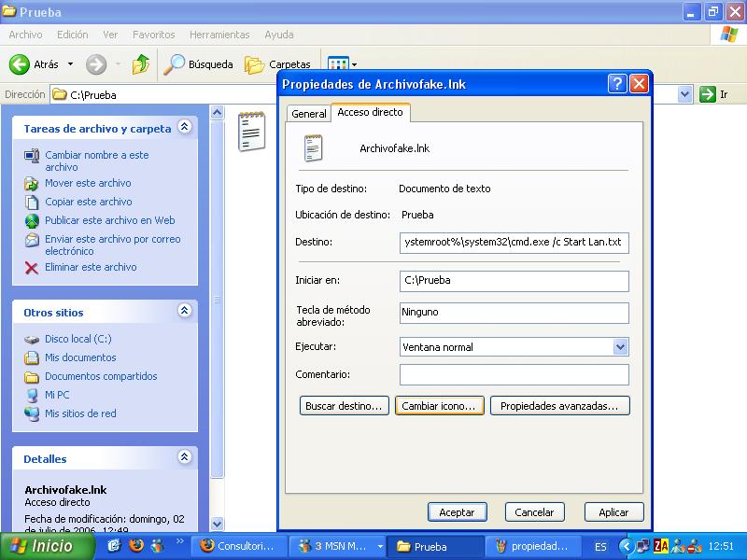Toggle the Carpetas folders pane
This screenshot has height=560, width=747.
point(278,64)
